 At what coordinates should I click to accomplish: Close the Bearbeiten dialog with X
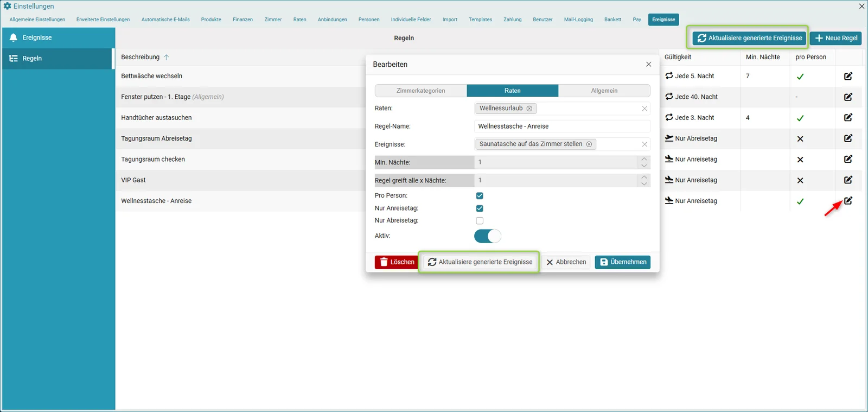(648, 64)
